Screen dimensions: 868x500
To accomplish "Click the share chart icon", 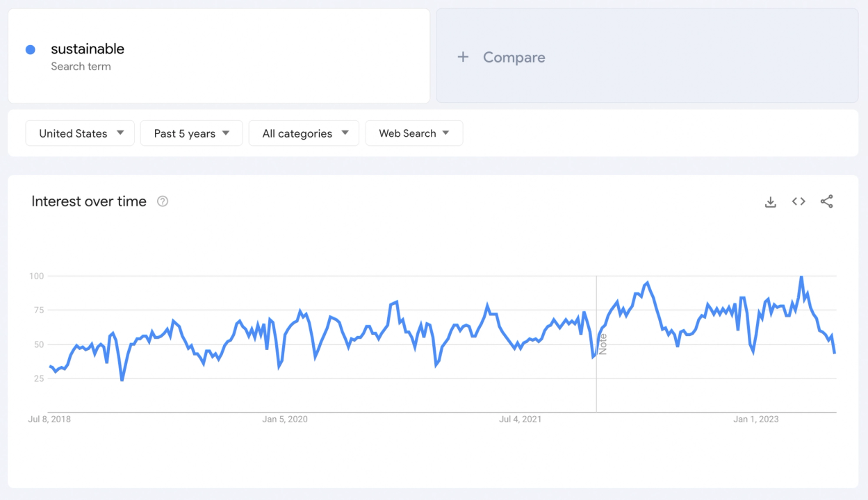I will pyautogui.click(x=826, y=202).
